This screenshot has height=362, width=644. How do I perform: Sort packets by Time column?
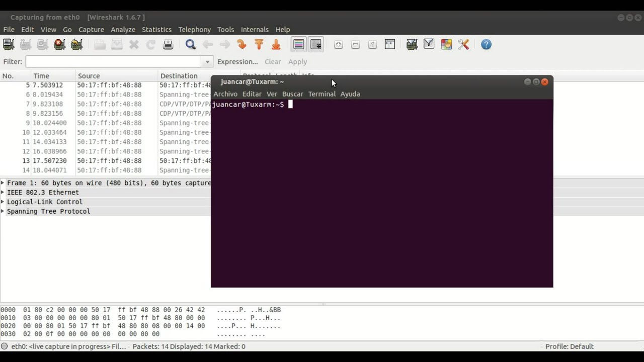pyautogui.click(x=53, y=76)
